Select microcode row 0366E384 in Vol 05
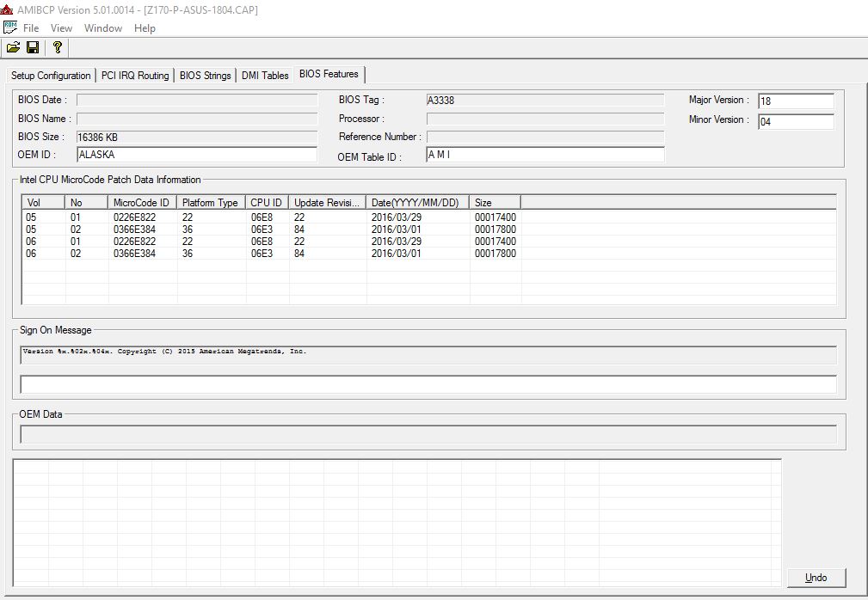 (x=271, y=230)
